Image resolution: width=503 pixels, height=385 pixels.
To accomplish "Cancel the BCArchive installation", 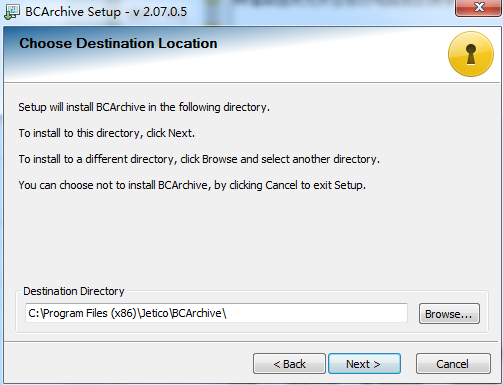I will pyautogui.click(x=453, y=364).
